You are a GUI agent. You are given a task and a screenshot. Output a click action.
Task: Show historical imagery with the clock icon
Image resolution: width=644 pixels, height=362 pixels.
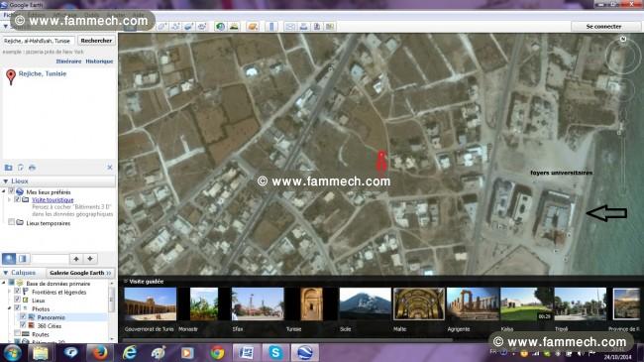pyautogui.click(x=221, y=27)
